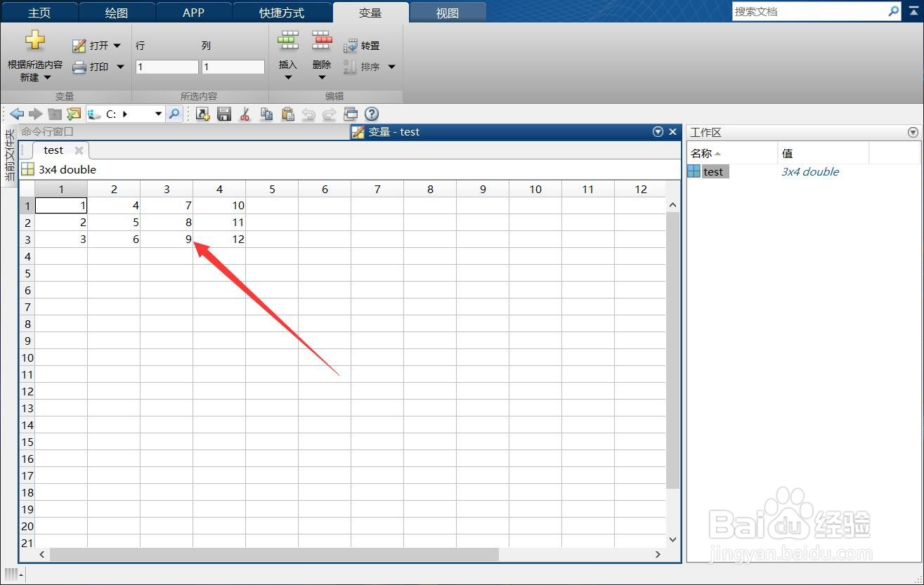924x585 pixels.
Task: Switch to the 主页 (Home) tab
Action: pyautogui.click(x=39, y=13)
